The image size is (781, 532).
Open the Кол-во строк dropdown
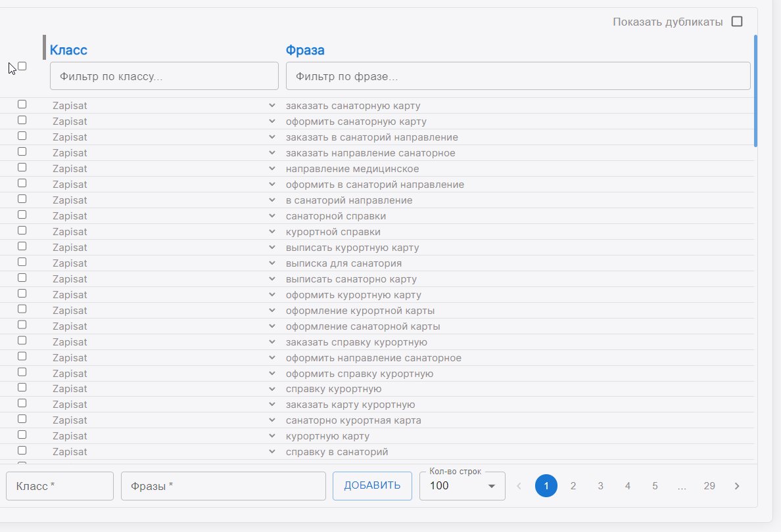click(462, 486)
